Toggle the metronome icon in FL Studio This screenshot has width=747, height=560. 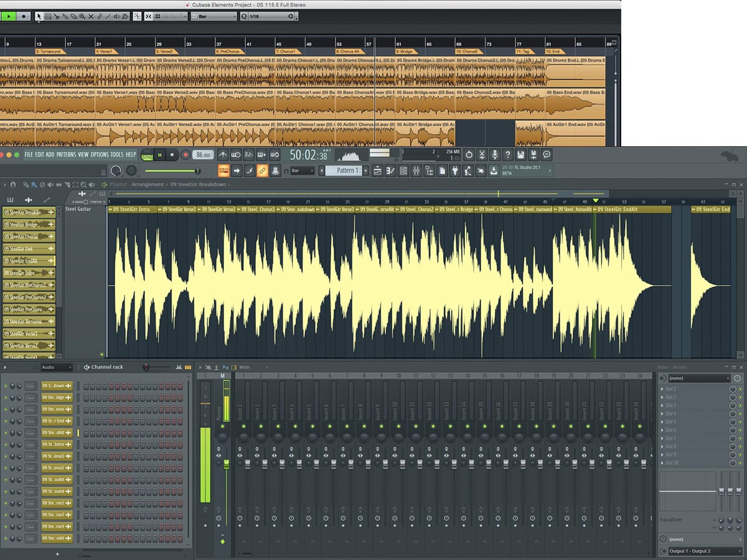pyautogui.click(x=222, y=155)
